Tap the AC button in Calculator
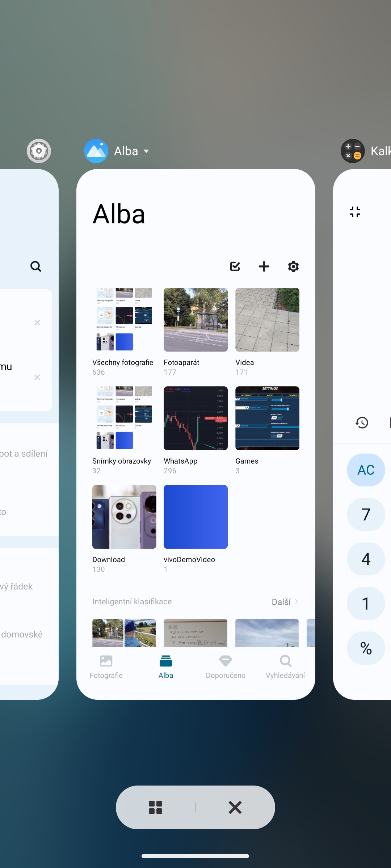 366,470
